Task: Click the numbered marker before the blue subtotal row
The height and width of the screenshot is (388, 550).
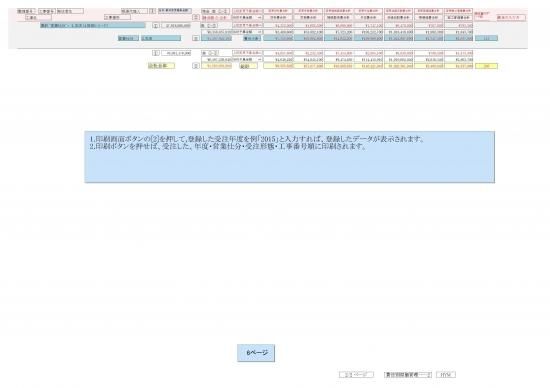Action: point(196,38)
